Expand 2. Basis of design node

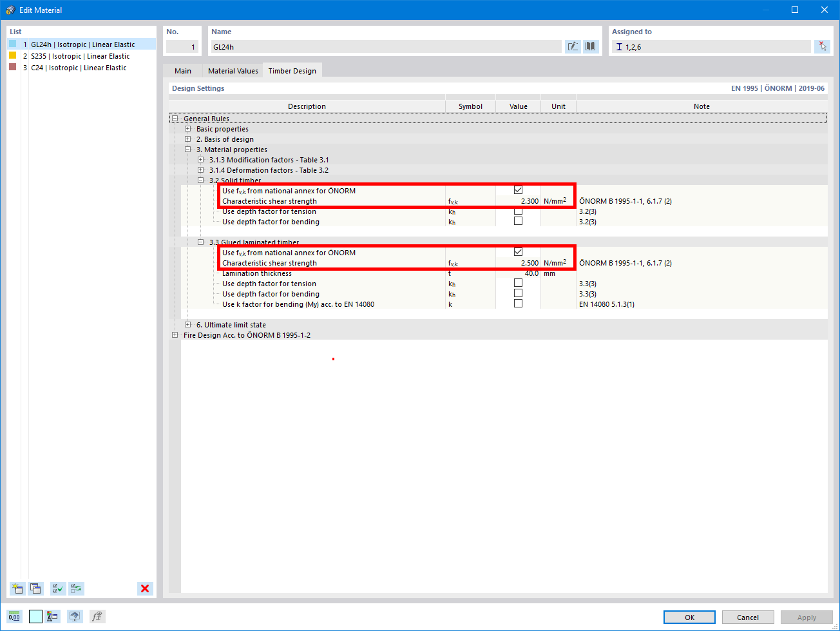pyautogui.click(x=187, y=139)
